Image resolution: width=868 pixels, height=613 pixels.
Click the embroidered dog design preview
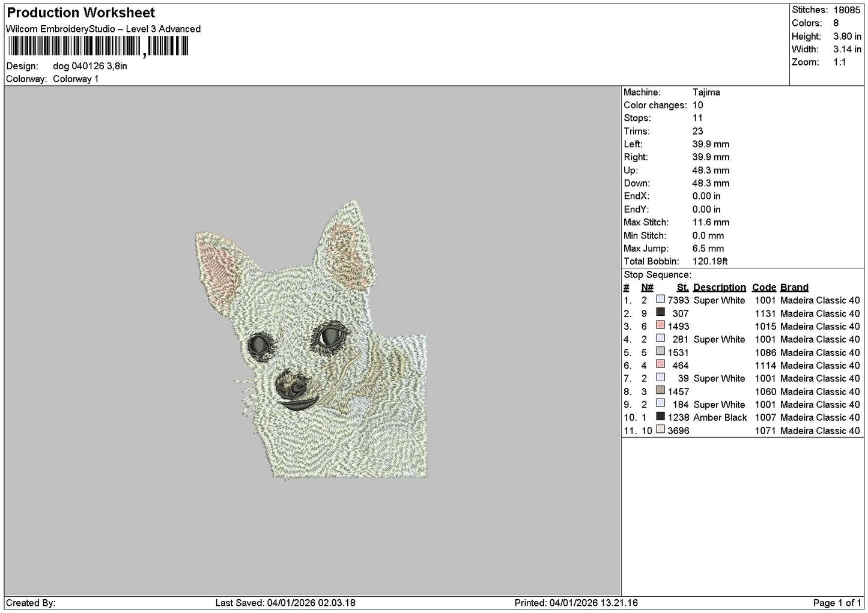click(311, 339)
